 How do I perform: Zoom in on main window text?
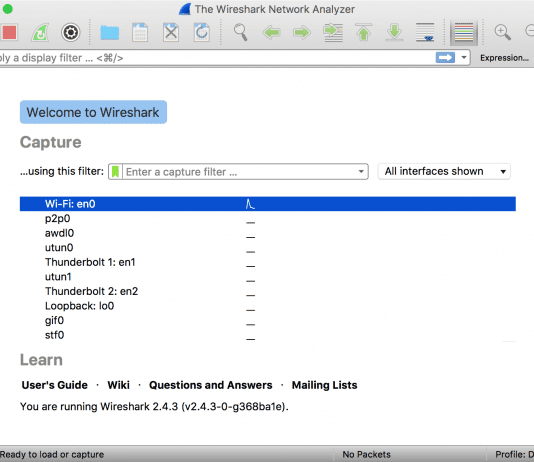(x=502, y=32)
